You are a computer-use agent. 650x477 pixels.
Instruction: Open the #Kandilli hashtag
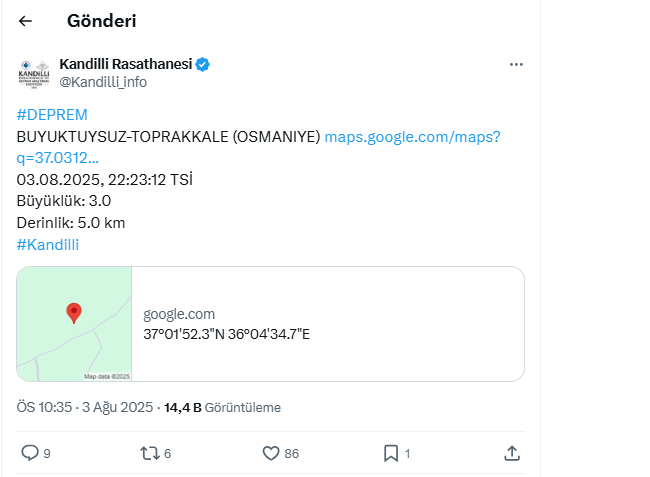pos(48,245)
